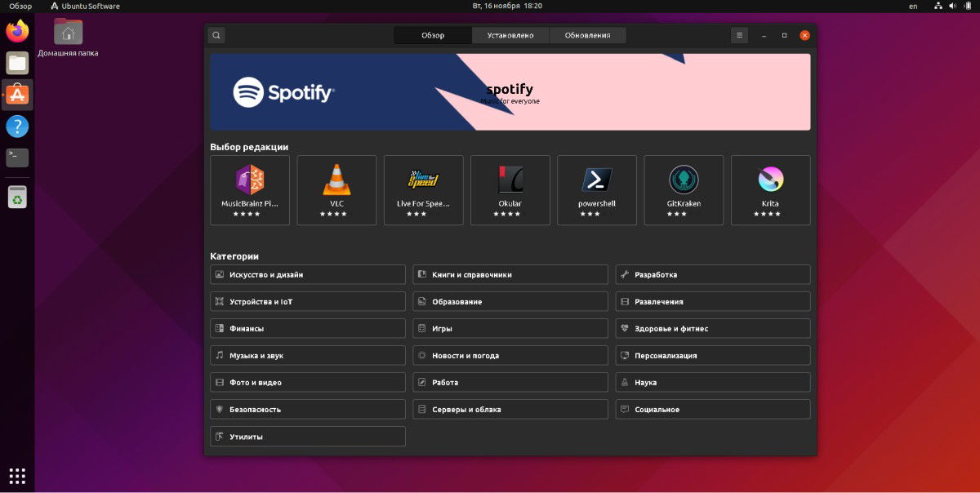Click the Spotify featured banner
The height and width of the screenshot is (493, 980).
coord(510,92)
